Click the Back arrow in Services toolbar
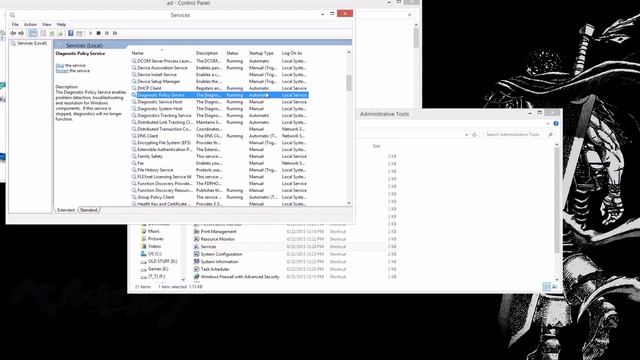Viewport: 640px width, 360px height. pyautogui.click(x=13, y=33)
